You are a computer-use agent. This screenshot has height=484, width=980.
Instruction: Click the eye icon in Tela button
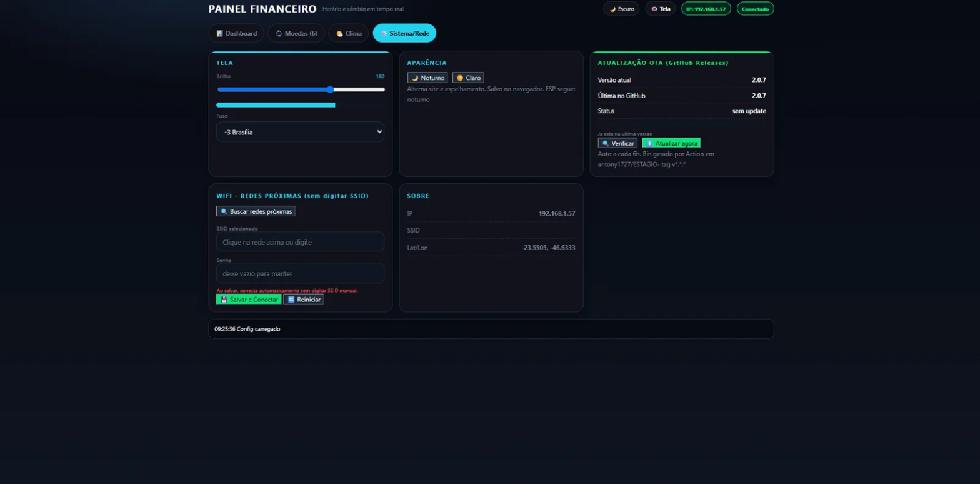pyautogui.click(x=654, y=9)
